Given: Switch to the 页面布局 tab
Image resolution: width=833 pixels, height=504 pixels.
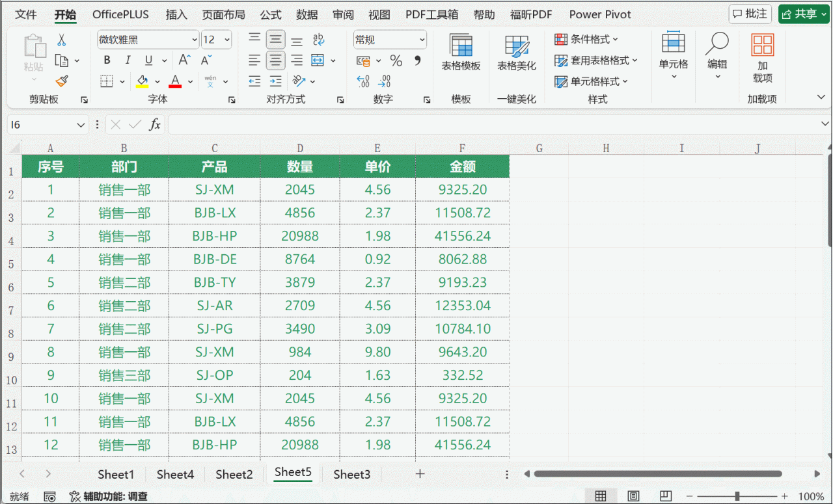Looking at the screenshot, I should coord(223,14).
